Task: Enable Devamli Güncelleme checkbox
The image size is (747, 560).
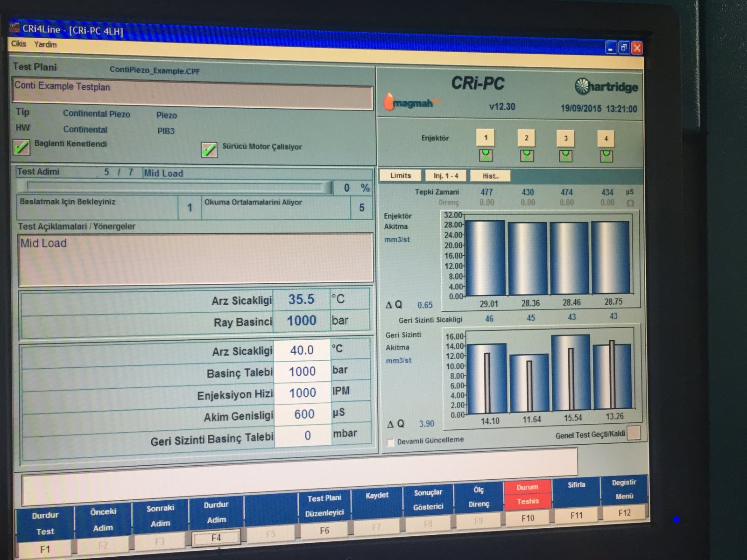Action: [x=391, y=442]
